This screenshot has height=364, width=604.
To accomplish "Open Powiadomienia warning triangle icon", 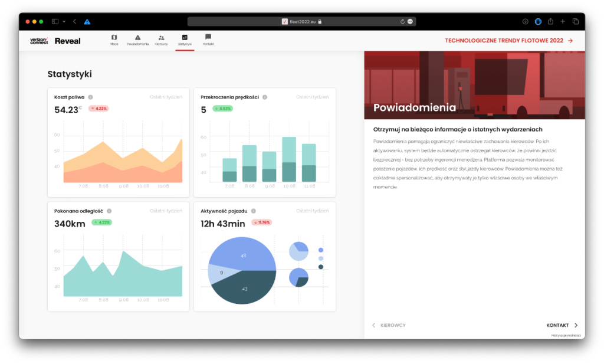I will 137,37.
